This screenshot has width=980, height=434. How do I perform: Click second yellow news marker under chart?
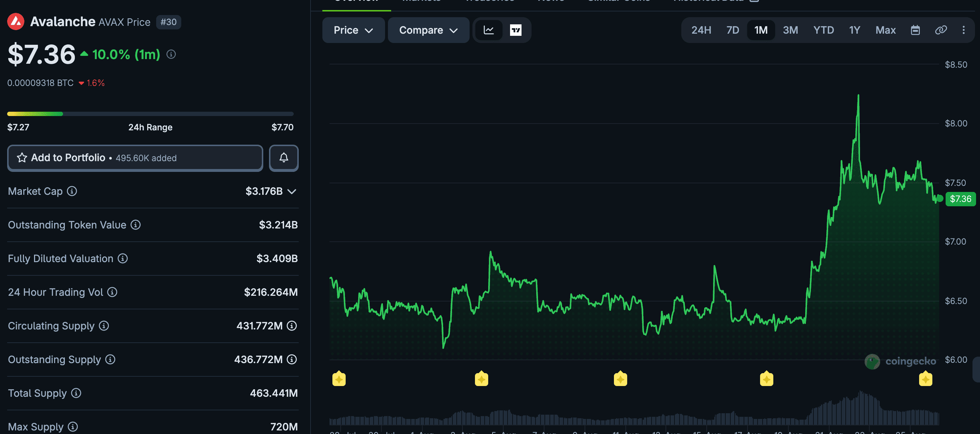pyautogui.click(x=482, y=379)
